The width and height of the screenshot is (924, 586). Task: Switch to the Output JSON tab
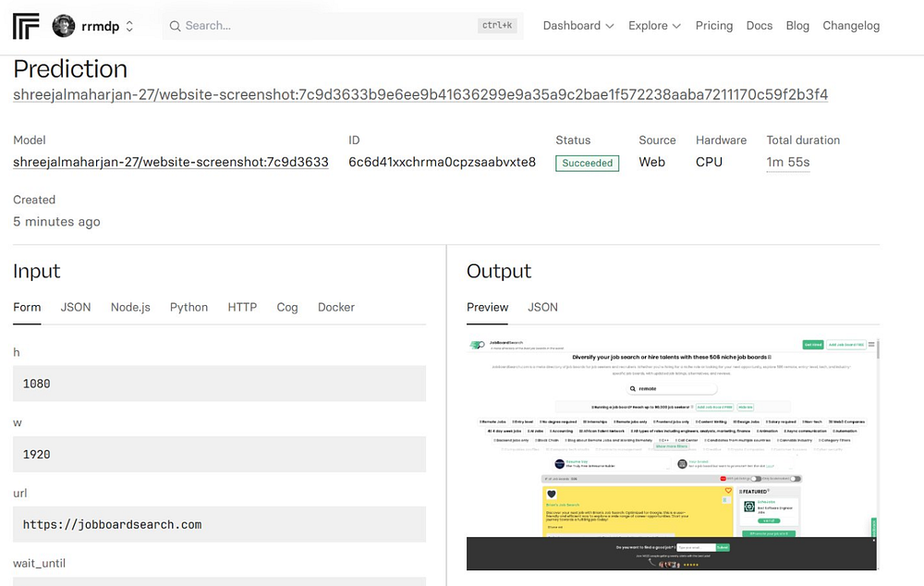click(x=542, y=307)
